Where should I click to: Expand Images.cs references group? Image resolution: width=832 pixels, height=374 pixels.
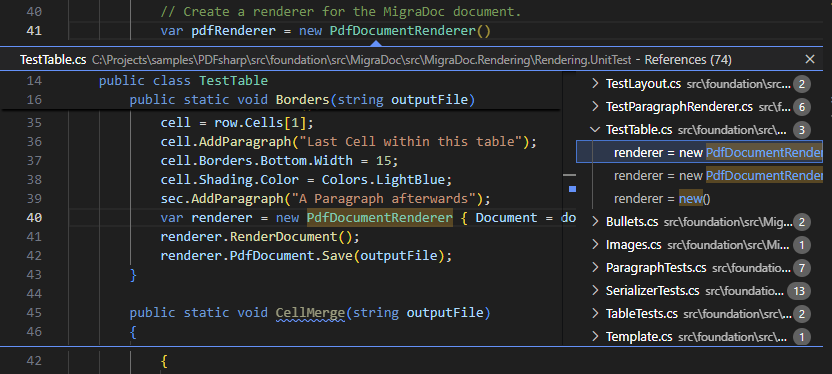595,245
